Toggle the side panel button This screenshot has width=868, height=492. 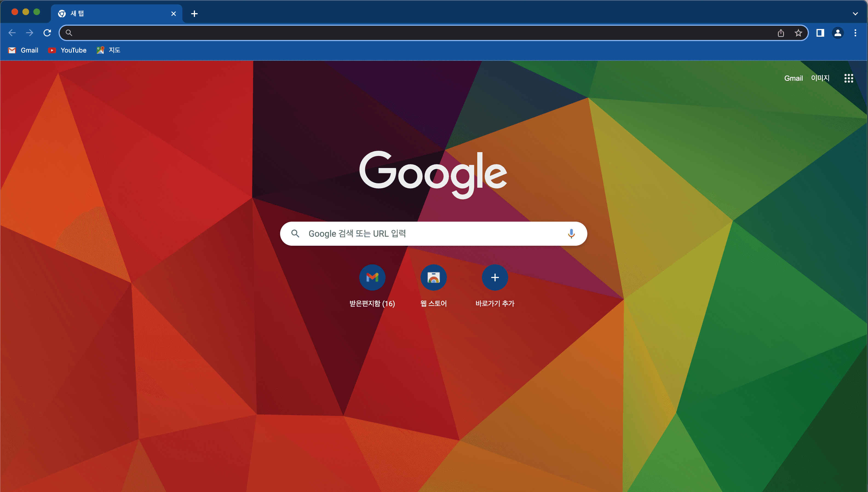(x=820, y=33)
